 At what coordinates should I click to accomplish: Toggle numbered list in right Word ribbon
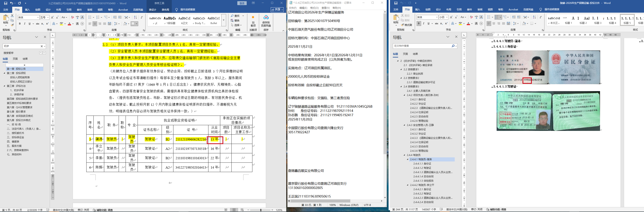tap(497, 17)
